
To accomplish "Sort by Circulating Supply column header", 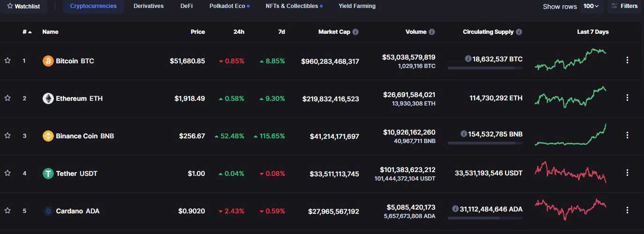I will pos(488,32).
